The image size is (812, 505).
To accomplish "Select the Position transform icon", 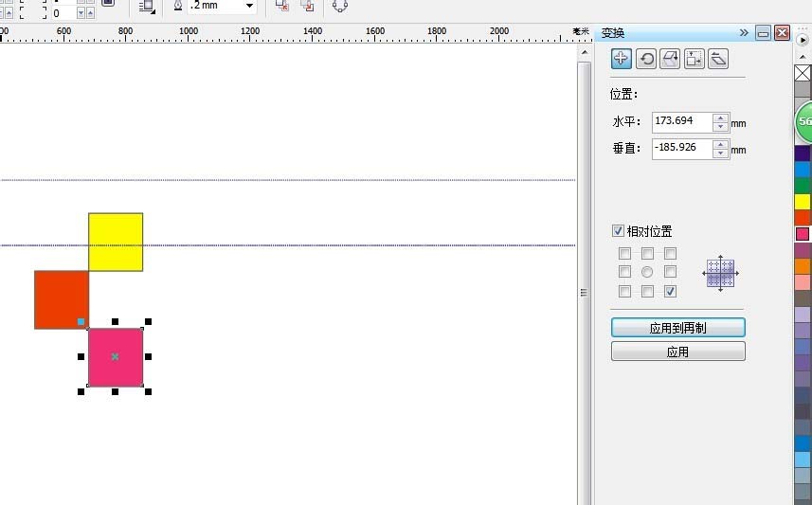I will 621,59.
